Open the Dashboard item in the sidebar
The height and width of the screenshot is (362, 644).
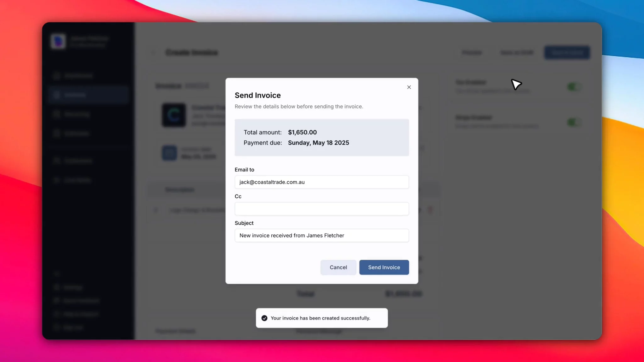click(x=78, y=76)
